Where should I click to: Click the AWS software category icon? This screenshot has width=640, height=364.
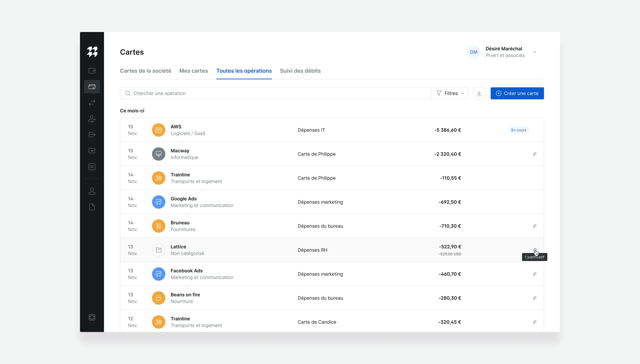pos(158,130)
